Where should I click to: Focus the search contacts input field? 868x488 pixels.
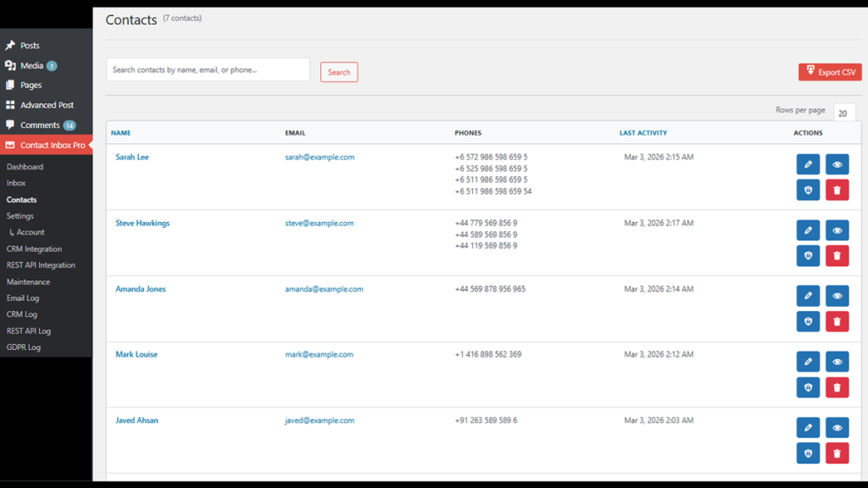pyautogui.click(x=208, y=69)
